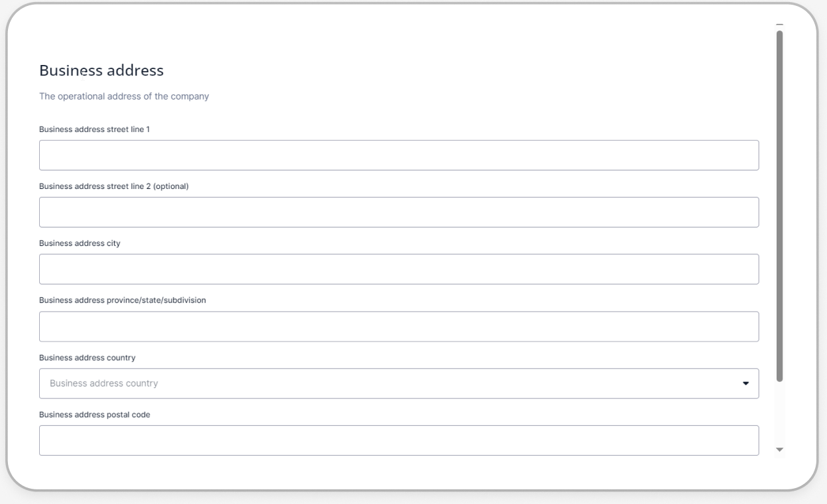The width and height of the screenshot is (827, 504).
Task: Click the 'Business address street line 1' label
Action: 94,129
